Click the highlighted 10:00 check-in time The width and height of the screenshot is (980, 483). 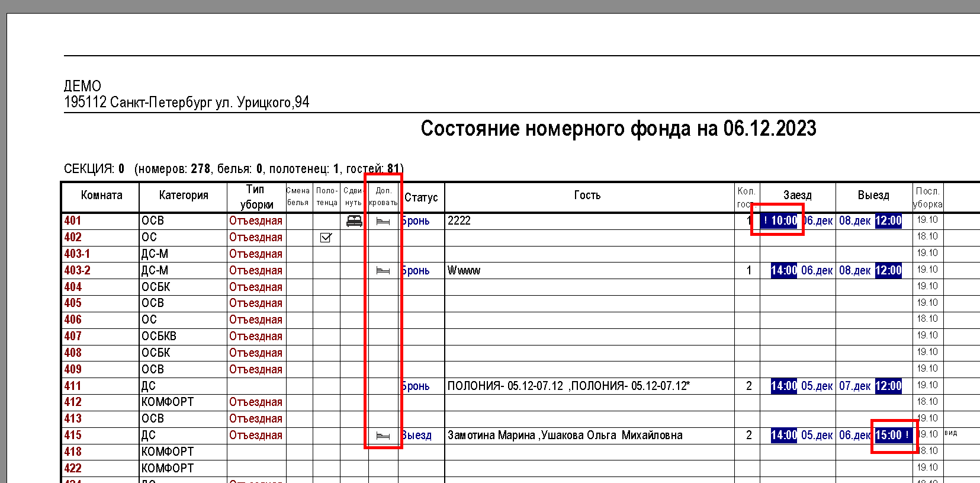pyautogui.click(x=780, y=221)
